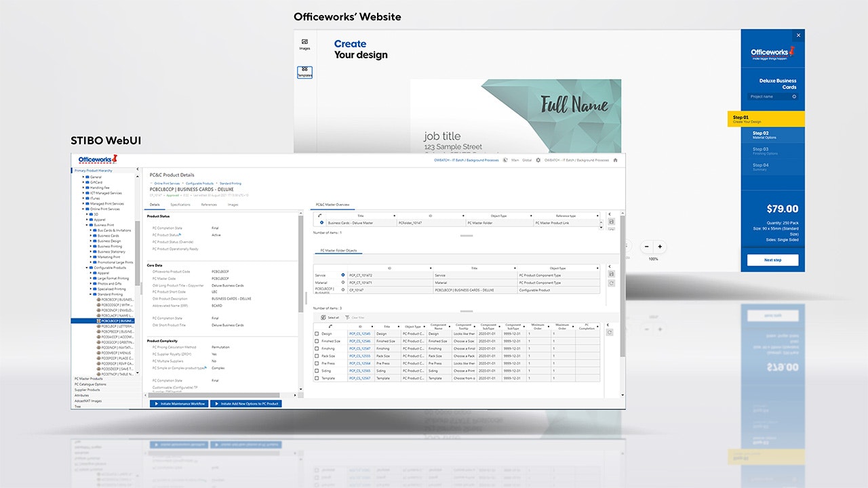Screen dimensions: 868x488
Task: Select the Material row radio button
Action: [343, 283]
